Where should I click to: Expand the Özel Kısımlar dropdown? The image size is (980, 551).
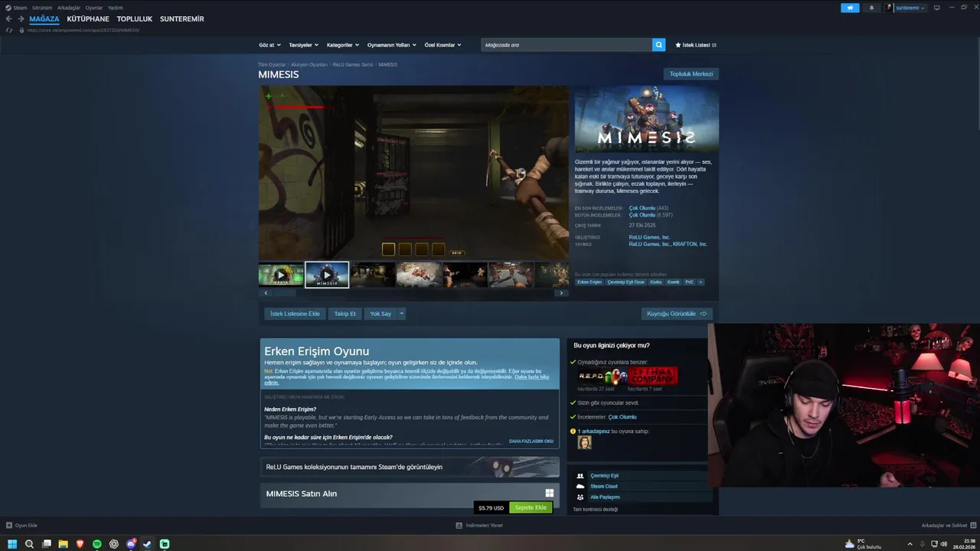[x=443, y=45]
